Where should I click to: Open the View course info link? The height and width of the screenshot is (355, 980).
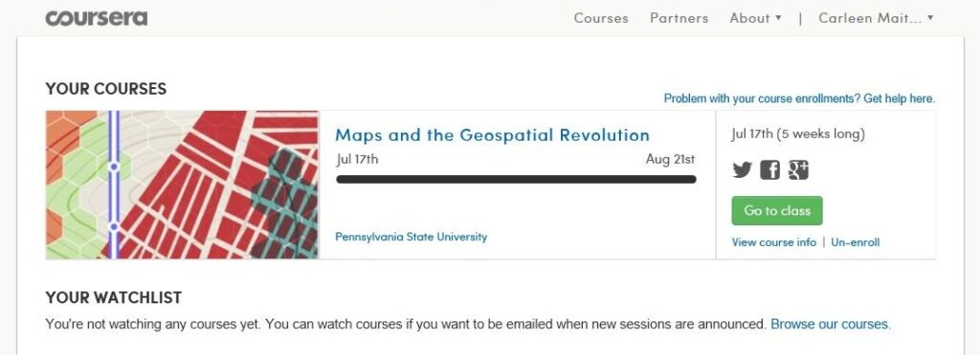pos(773,242)
